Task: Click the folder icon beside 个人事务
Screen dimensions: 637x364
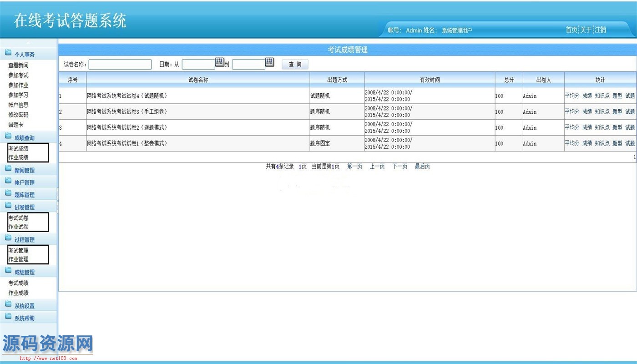Action: click(8, 53)
